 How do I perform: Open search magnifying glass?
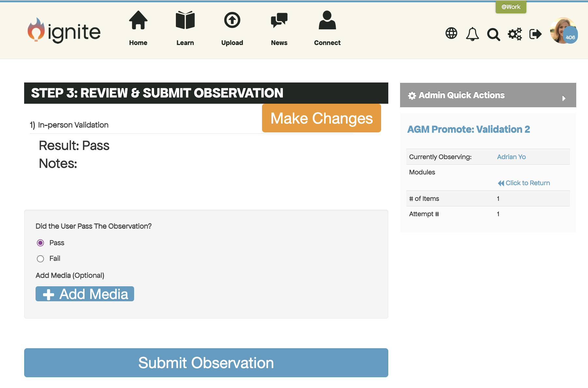pyautogui.click(x=493, y=34)
